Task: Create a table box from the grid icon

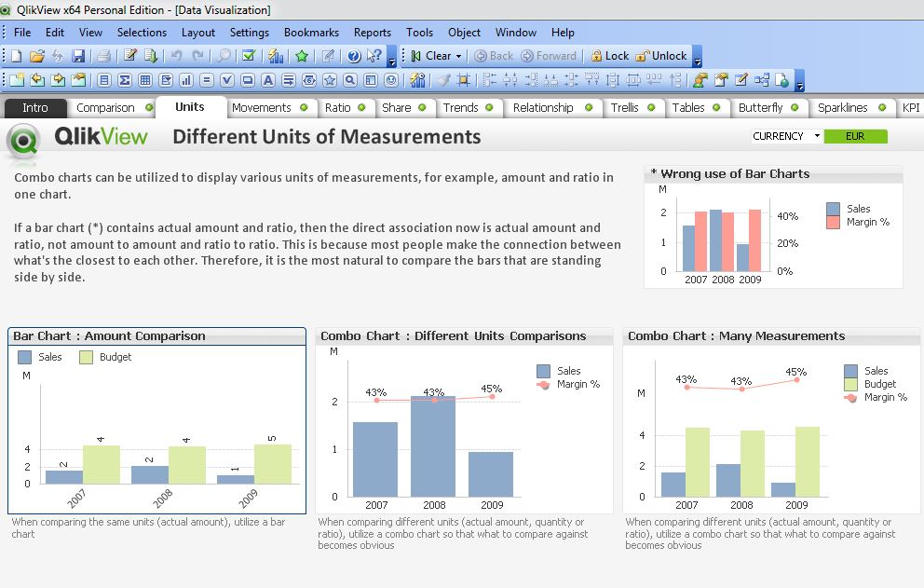Action: pyautogui.click(x=145, y=80)
